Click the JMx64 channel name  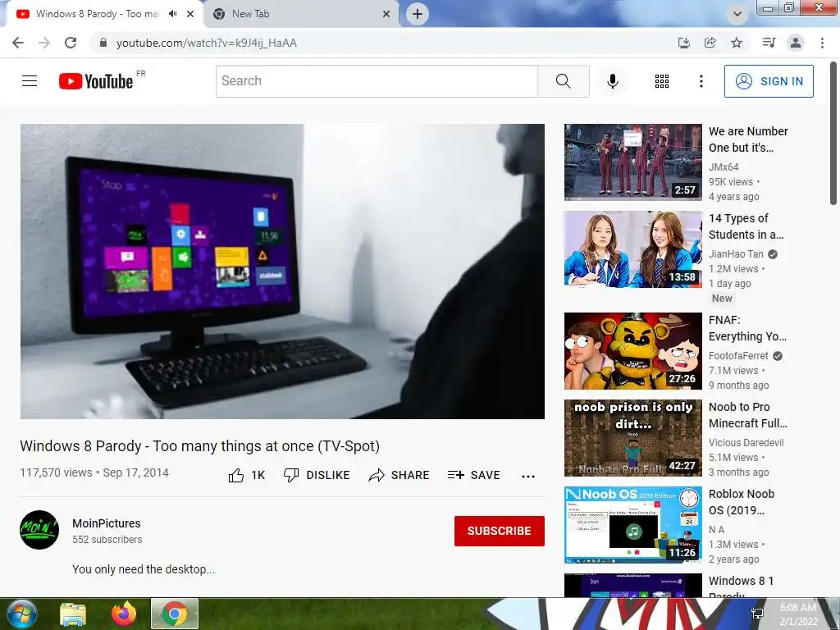click(x=724, y=167)
